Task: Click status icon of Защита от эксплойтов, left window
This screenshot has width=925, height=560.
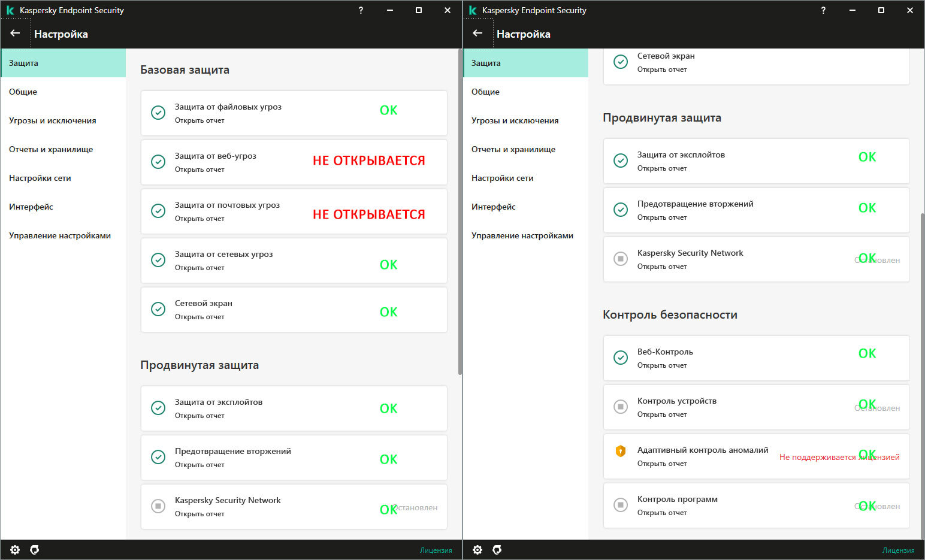Action: tap(158, 408)
